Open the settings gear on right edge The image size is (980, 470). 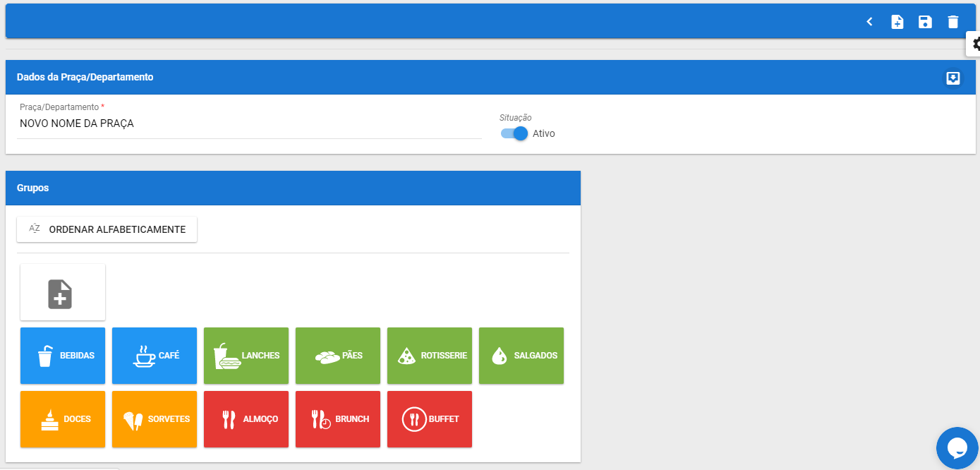975,44
